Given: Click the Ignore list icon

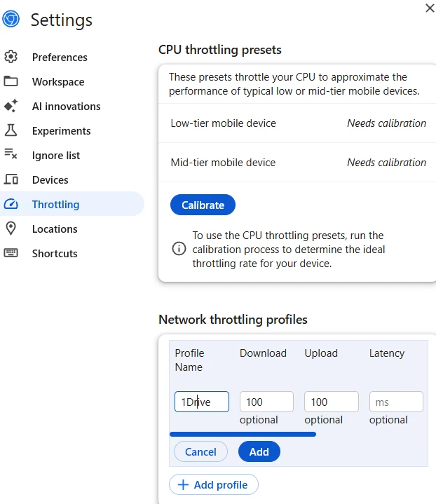Looking at the screenshot, I should click(11, 155).
